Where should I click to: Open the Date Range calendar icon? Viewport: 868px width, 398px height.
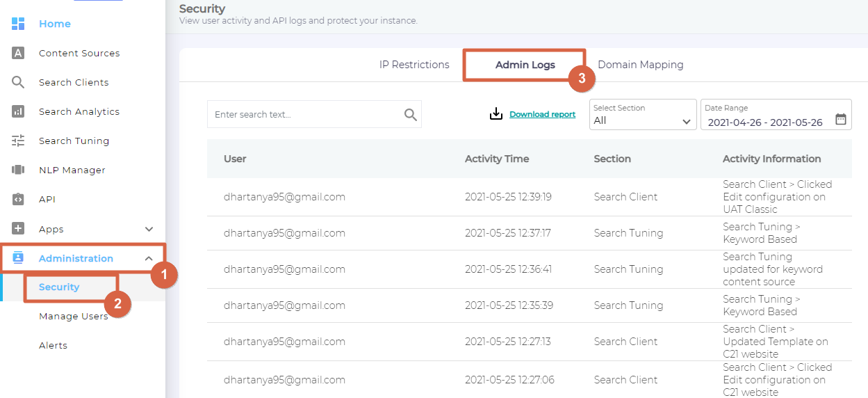point(840,119)
